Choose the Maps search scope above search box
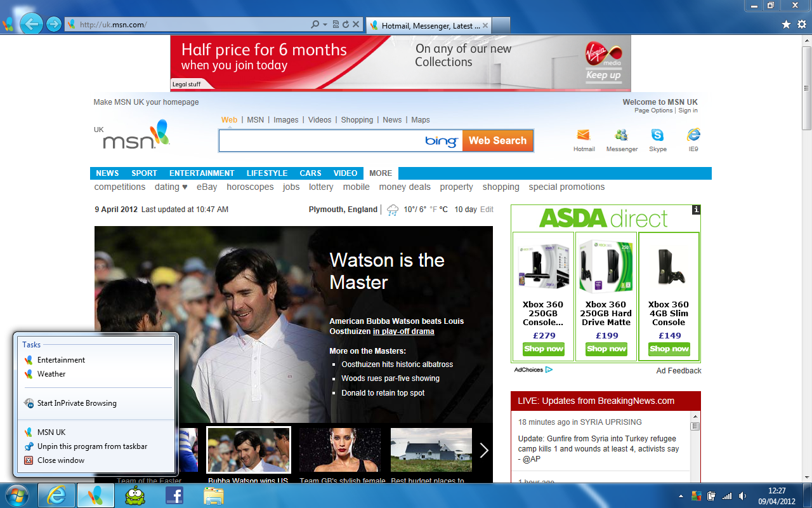The image size is (812, 508). pos(421,120)
